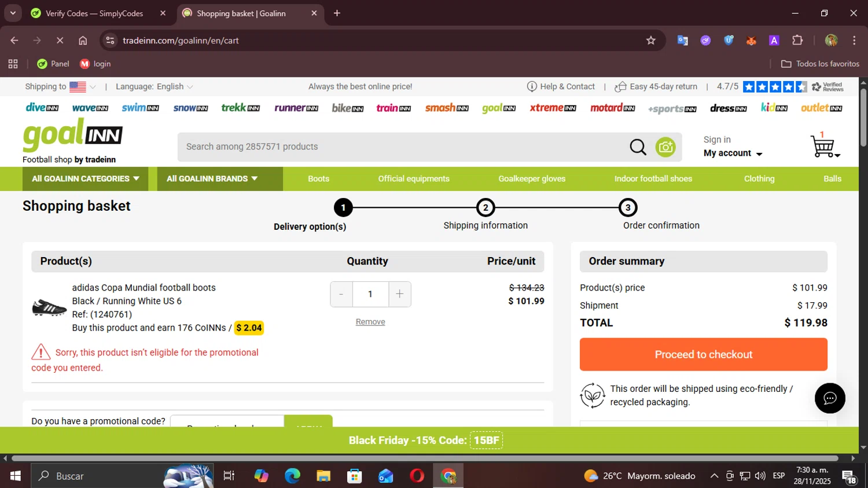The height and width of the screenshot is (488, 868).
Task: Open the tab groups grid icon
Action: (x=13, y=64)
